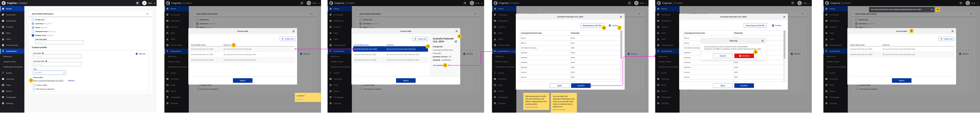Click the info icon next to Data label
The image size is (980, 115).
pos(43,54)
